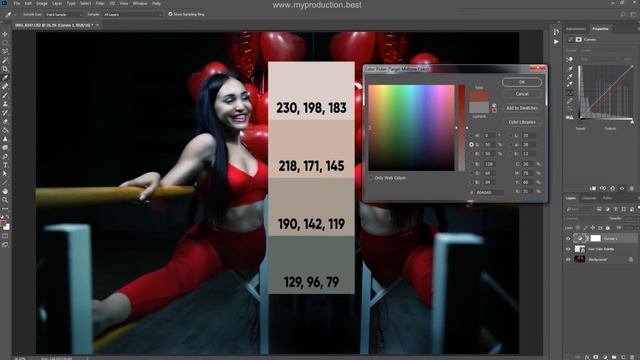The height and width of the screenshot is (360, 640).
Task: Select the Healing Brush tool
Action: pyautogui.click(x=5, y=87)
